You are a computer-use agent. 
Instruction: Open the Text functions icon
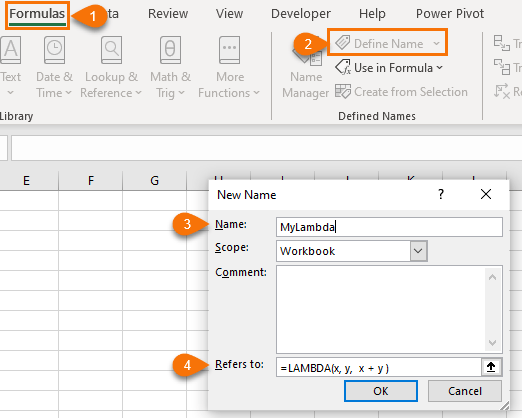pyautogui.click(x=11, y=50)
